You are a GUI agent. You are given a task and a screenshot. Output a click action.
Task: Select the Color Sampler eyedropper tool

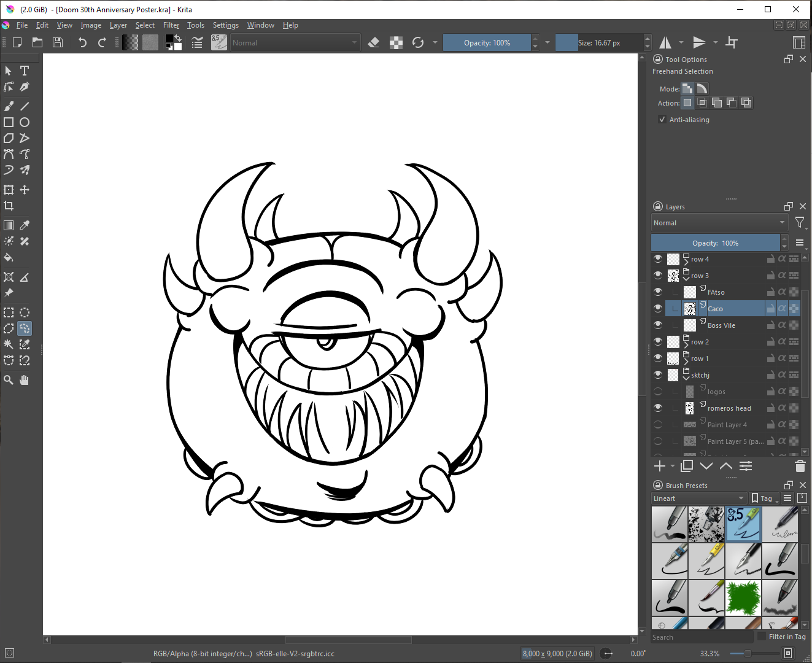(25, 225)
